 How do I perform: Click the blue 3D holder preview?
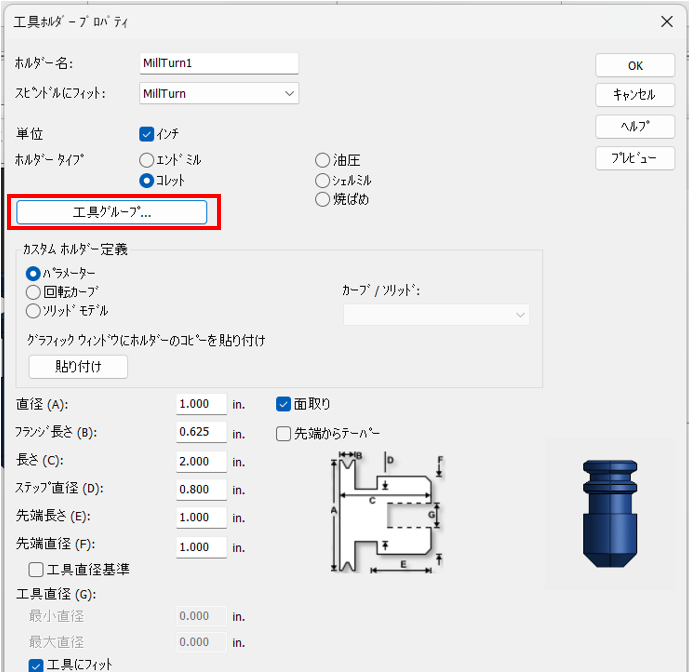610,513
